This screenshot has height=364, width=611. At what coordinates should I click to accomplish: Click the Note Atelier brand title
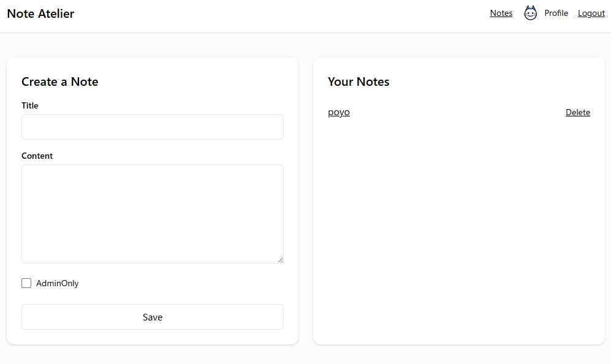[40, 13]
